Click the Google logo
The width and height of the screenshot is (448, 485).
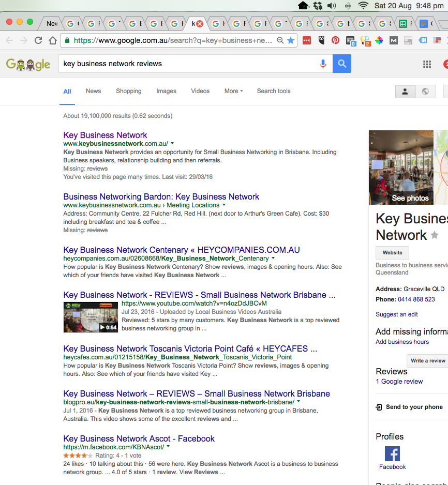pyautogui.click(x=28, y=64)
